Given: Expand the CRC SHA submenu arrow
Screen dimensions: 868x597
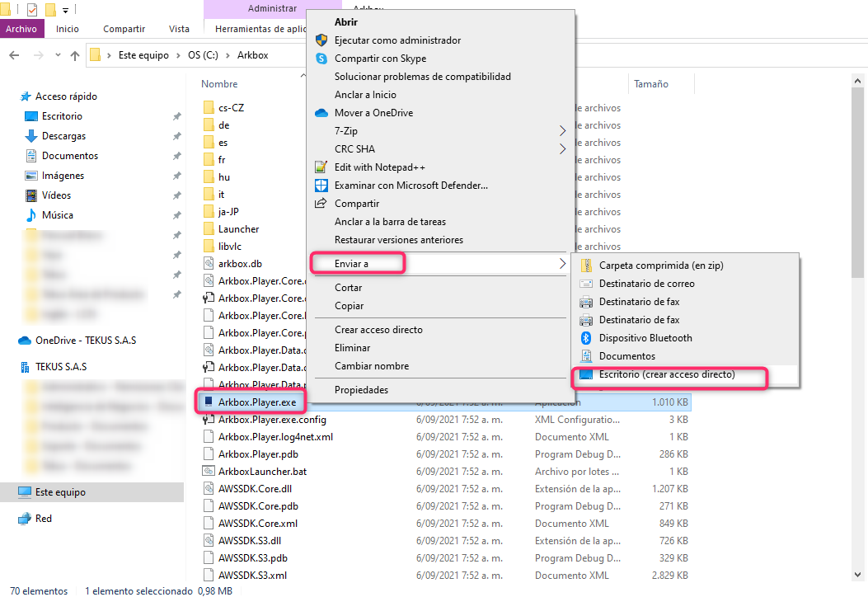Looking at the screenshot, I should click(563, 149).
